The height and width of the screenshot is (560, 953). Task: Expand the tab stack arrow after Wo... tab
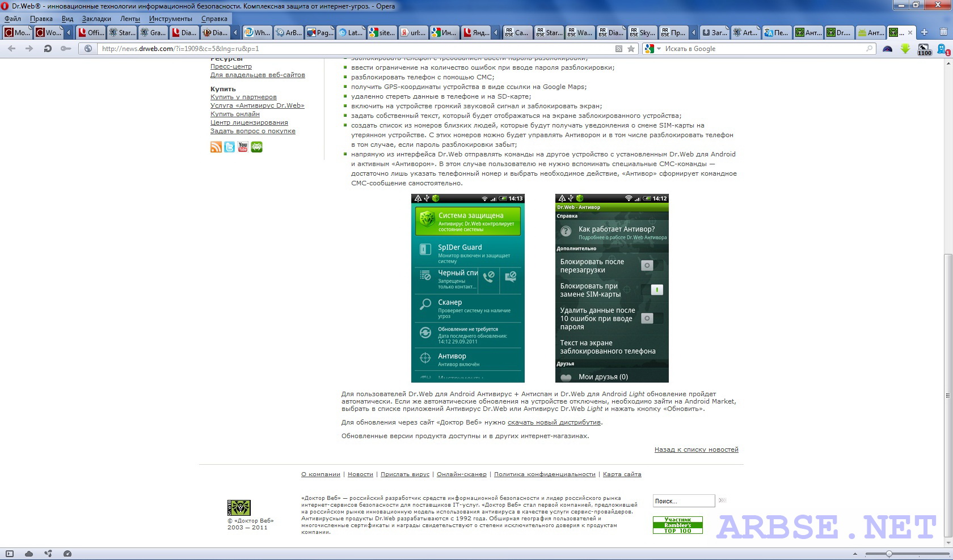pos(69,33)
